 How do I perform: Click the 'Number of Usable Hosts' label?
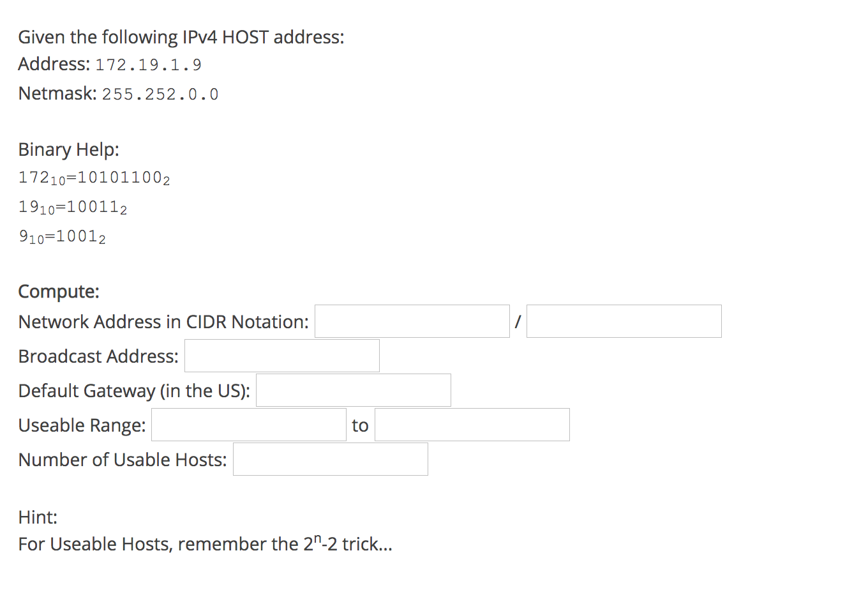click(123, 460)
